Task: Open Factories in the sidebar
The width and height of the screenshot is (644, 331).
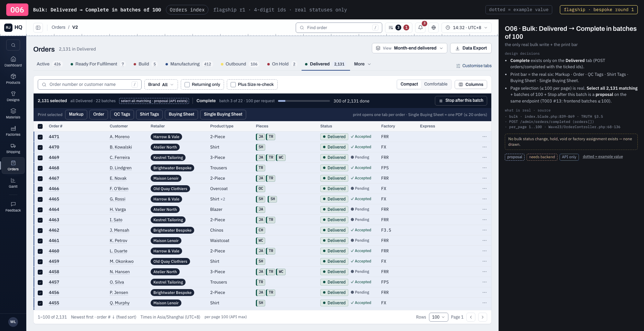Action: click(x=13, y=131)
